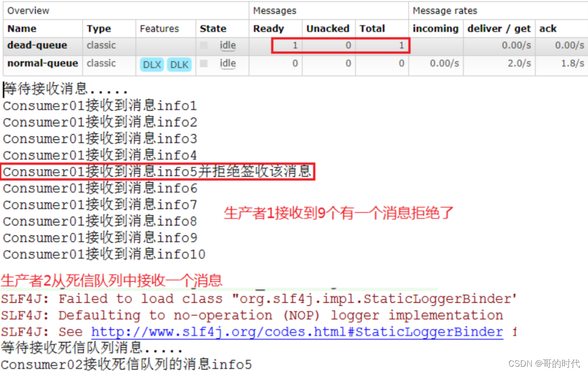The image size is (588, 373).
Task: Click the DLK feature badge on normal-queue
Action: pos(179,64)
